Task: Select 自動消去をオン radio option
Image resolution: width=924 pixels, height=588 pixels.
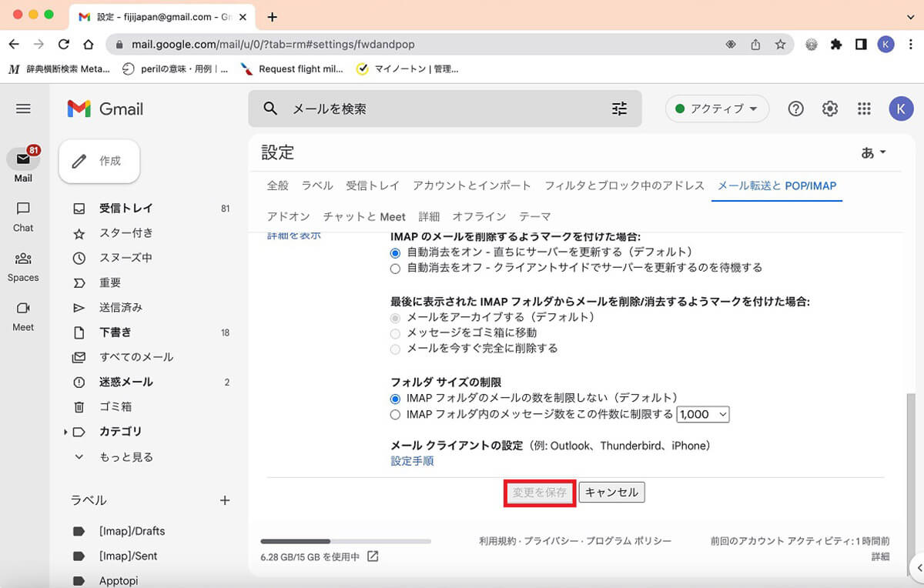Action: pyautogui.click(x=395, y=252)
